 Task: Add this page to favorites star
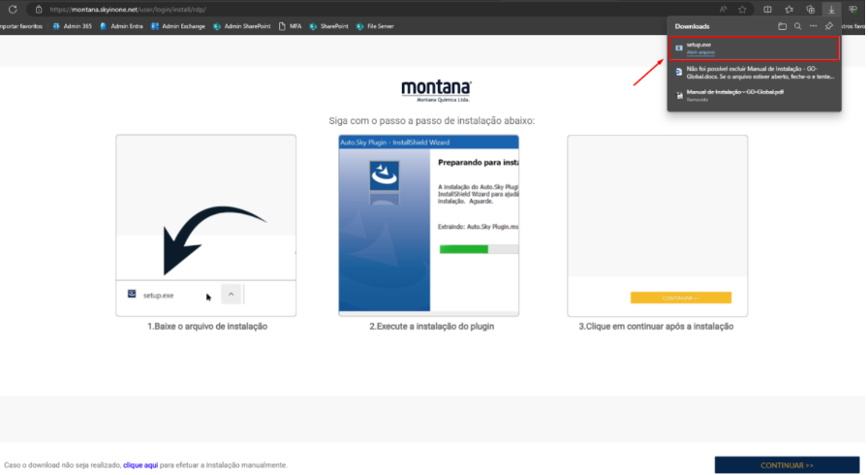click(x=742, y=9)
